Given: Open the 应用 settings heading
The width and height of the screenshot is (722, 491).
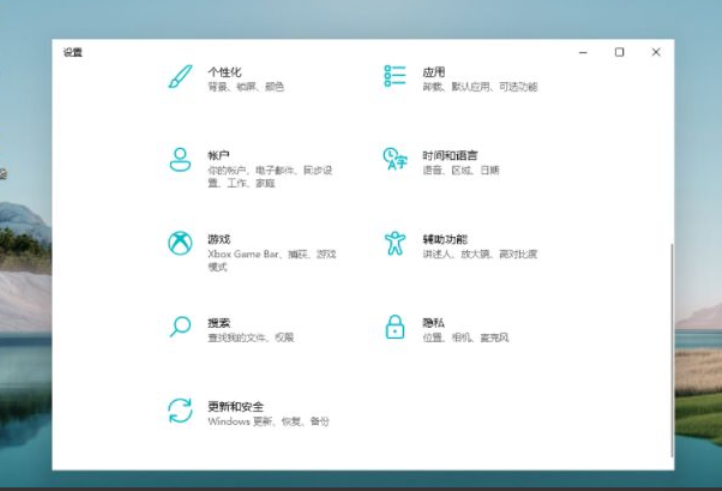Looking at the screenshot, I should click(433, 72).
